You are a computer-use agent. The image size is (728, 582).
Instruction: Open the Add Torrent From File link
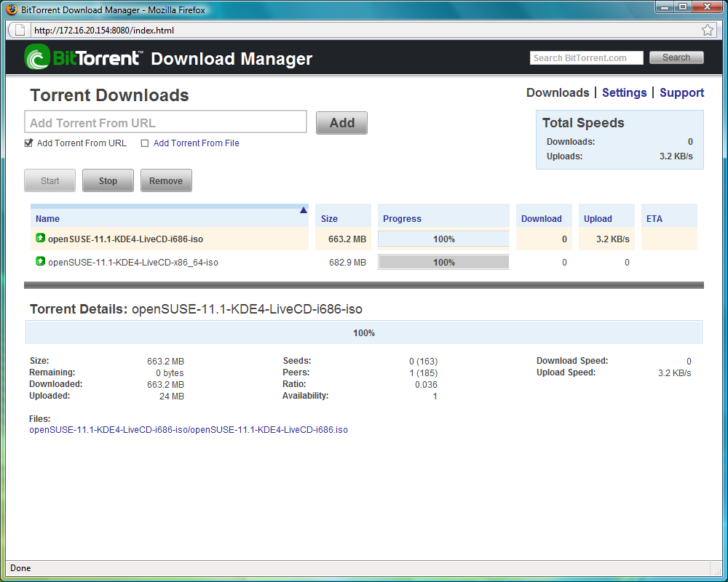196,143
